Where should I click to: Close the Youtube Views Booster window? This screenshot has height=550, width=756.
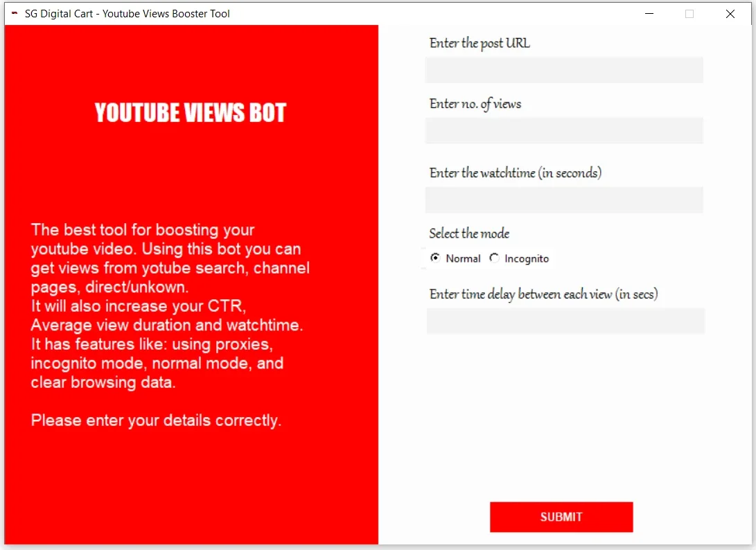coord(730,13)
